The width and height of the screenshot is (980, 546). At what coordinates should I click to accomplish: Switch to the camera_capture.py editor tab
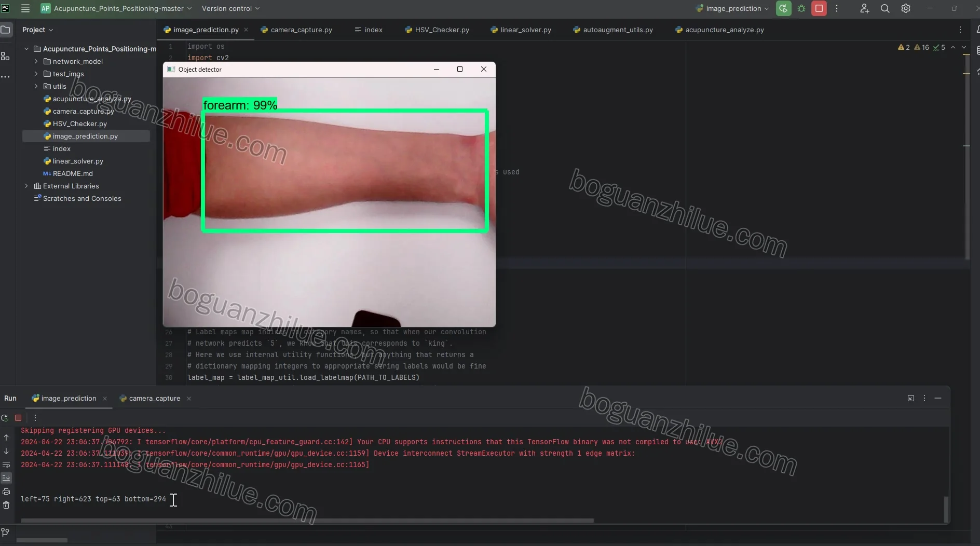(x=296, y=30)
